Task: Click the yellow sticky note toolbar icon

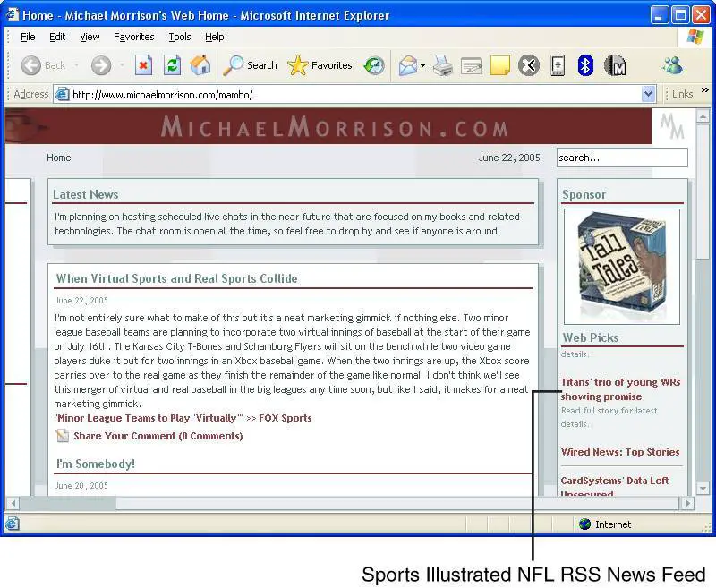Action: [x=500, y=65]
